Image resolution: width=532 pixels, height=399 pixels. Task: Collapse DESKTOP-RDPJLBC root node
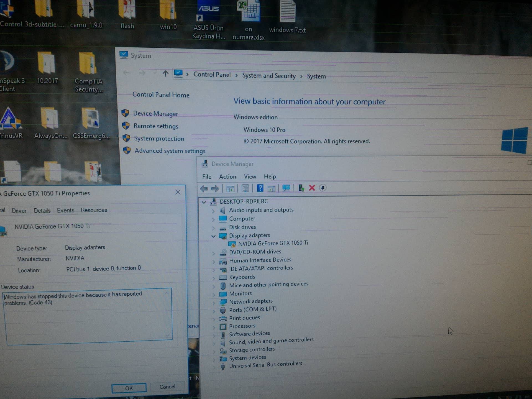[204, 202]
